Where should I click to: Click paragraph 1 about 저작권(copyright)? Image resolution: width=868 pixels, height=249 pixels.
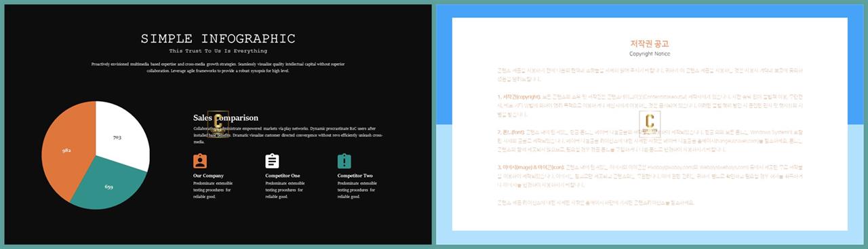coord(650,107)
